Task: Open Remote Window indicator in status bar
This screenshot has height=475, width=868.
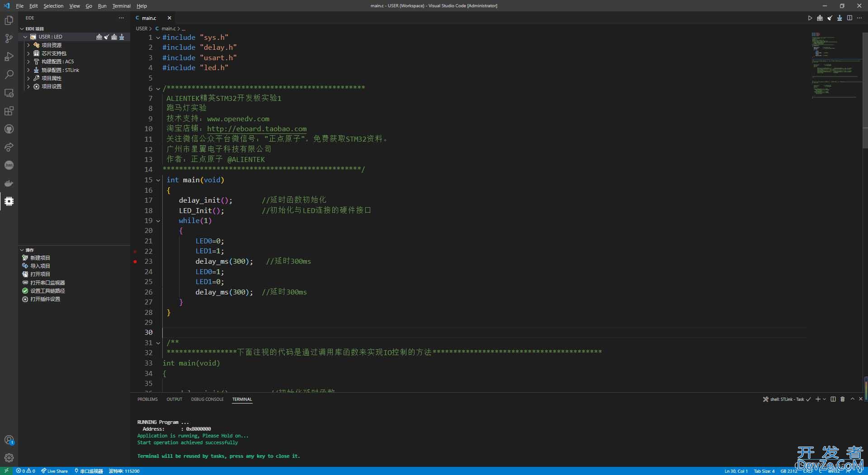Action: click(x=6, y=471)
